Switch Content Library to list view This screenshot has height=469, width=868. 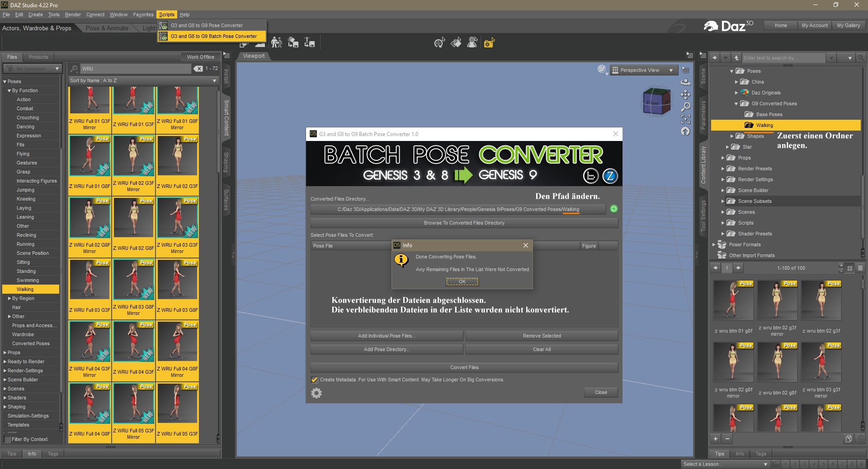click(x=860, y=268)
